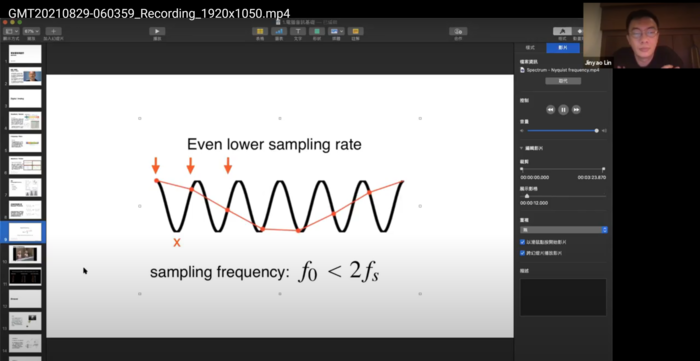Insert a Chart from the toolbar

[279, 31]
